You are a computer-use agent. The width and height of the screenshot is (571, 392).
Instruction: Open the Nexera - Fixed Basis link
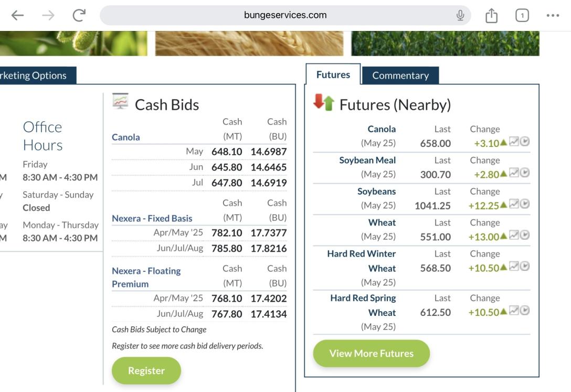coord(152,218)
